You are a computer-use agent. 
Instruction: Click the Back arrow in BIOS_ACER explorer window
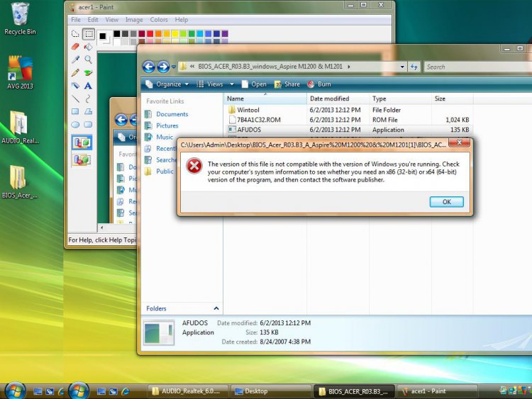pyautogui.click(x=149, y=67)
